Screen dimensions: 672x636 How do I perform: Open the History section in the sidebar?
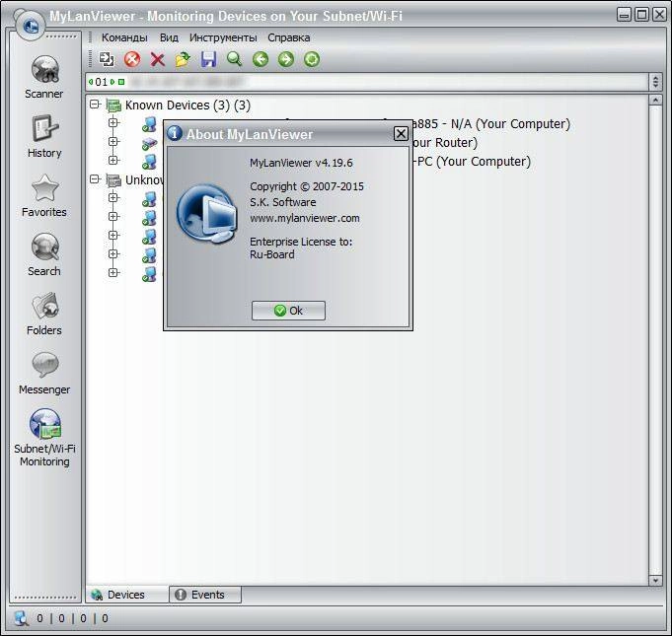point(44,136)
